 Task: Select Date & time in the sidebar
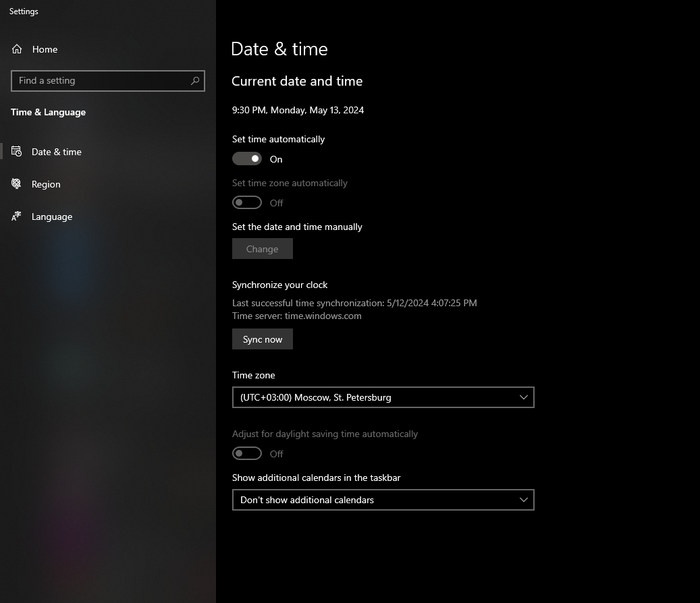(x=57, y=152)
